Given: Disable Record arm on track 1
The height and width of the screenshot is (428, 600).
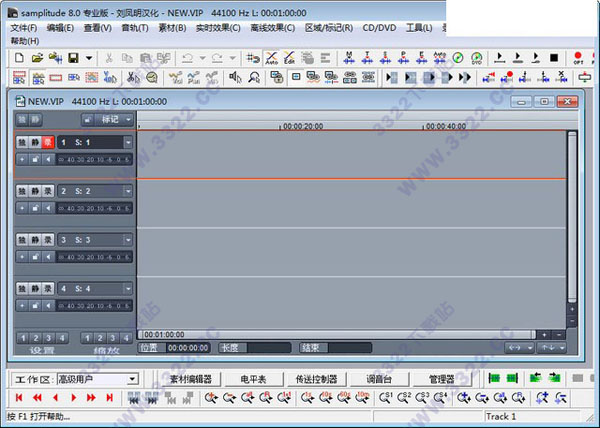Looking at the screenshot, I should (x=48, y=143).
